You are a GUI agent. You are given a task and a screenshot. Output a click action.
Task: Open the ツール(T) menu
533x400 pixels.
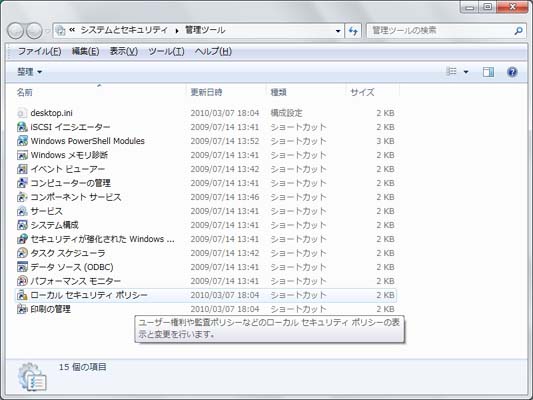[166, 51]
